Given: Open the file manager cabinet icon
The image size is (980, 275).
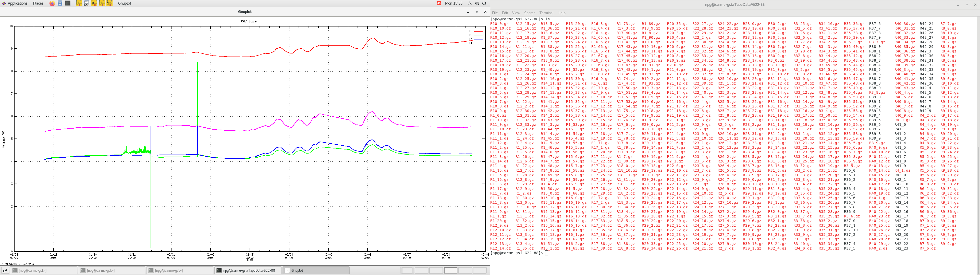Looking at the screenshot, I should [60, 3].
